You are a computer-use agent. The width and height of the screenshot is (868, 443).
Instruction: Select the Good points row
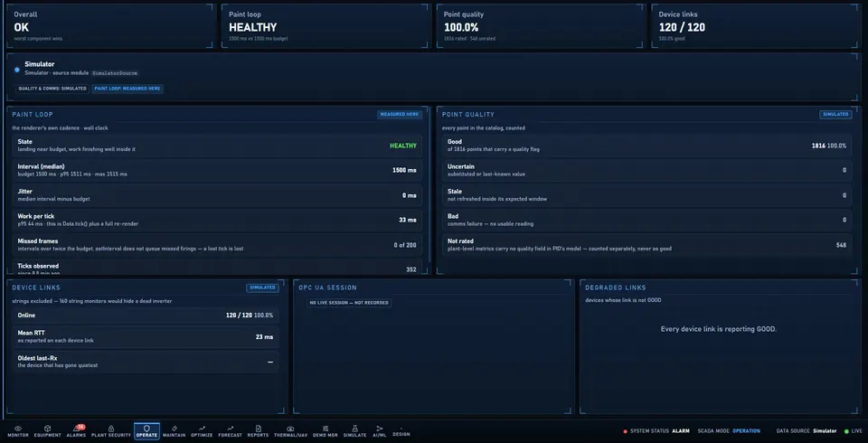647,145
